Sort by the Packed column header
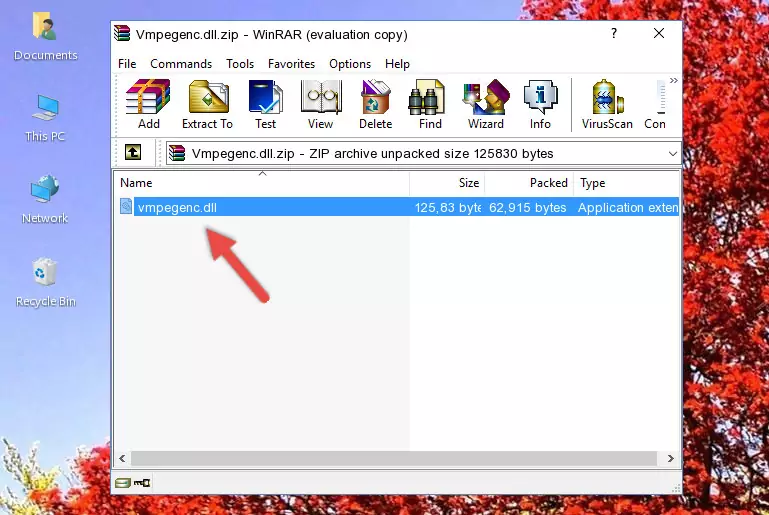 [x=529, y=183]
